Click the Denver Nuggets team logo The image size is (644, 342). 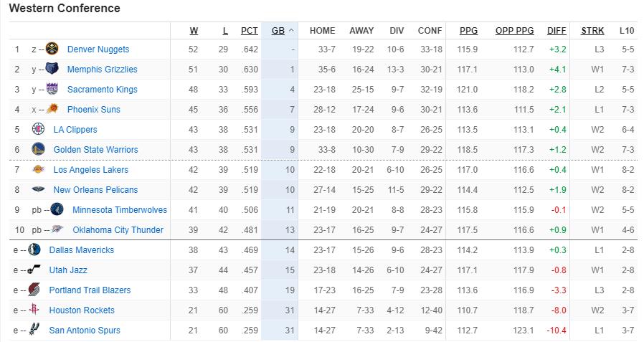[52, 49]
